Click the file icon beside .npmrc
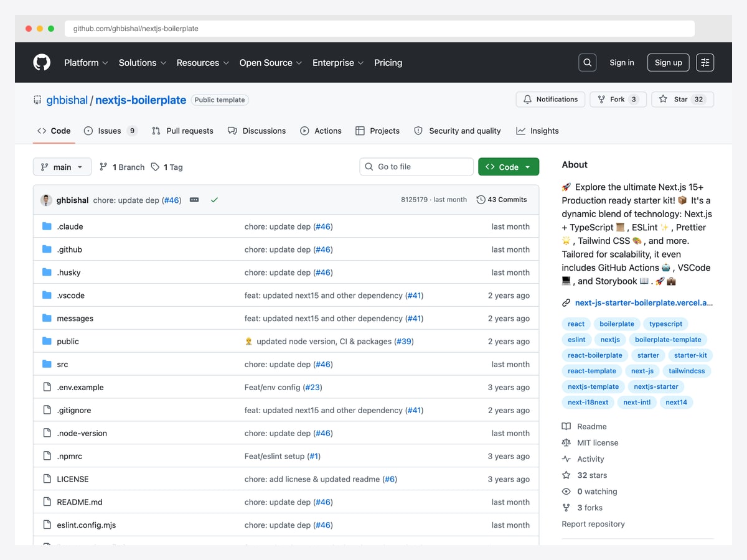The height and width of the screenshot is (560, 747). [x=47, y=456]
